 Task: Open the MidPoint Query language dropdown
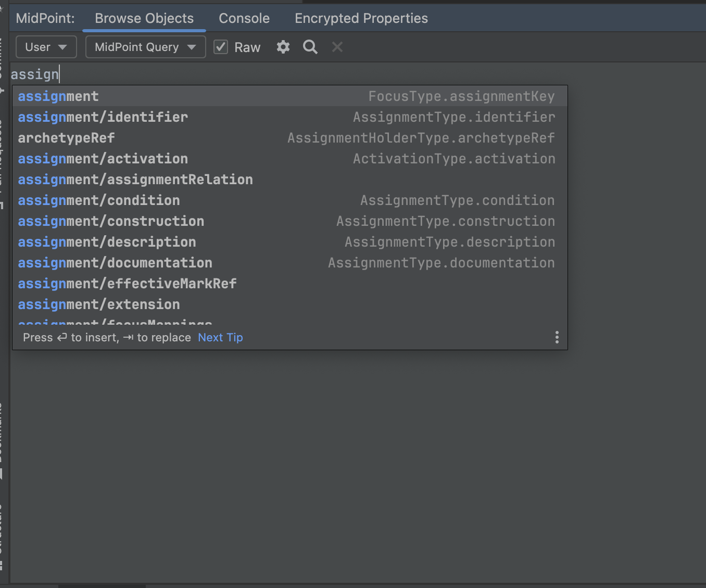[145, 47]
